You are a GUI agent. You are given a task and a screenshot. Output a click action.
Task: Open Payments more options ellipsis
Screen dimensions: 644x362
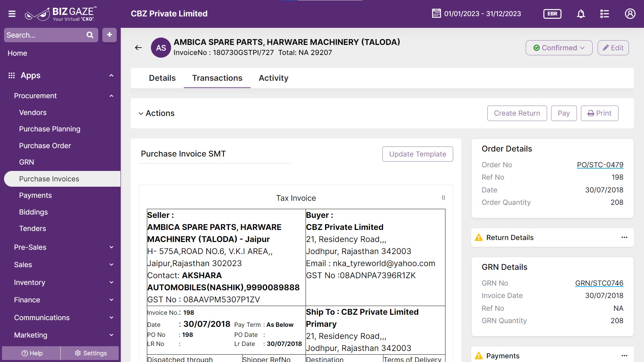click(624, 356)
